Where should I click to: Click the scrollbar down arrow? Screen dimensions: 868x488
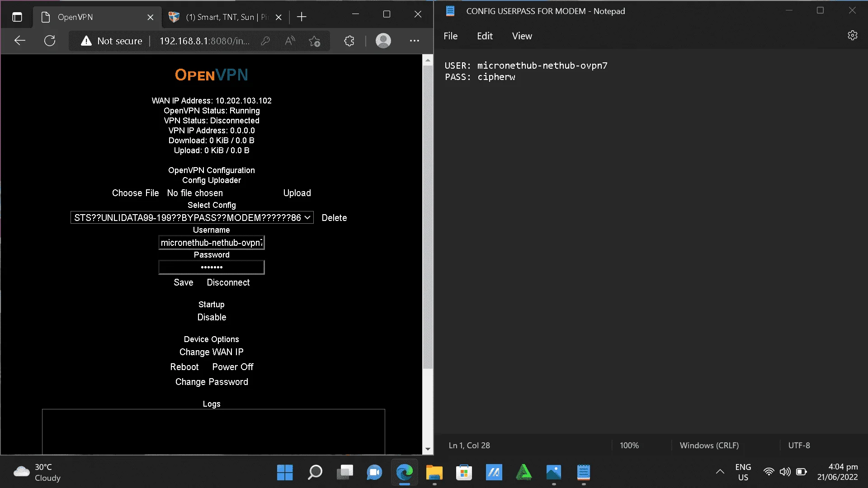point(428,450)
